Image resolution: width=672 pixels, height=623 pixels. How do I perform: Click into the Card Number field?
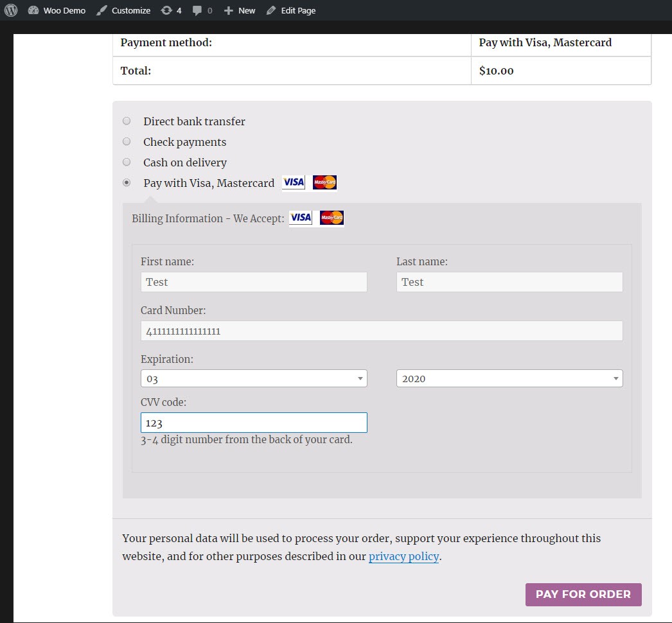tap(382, 331)
